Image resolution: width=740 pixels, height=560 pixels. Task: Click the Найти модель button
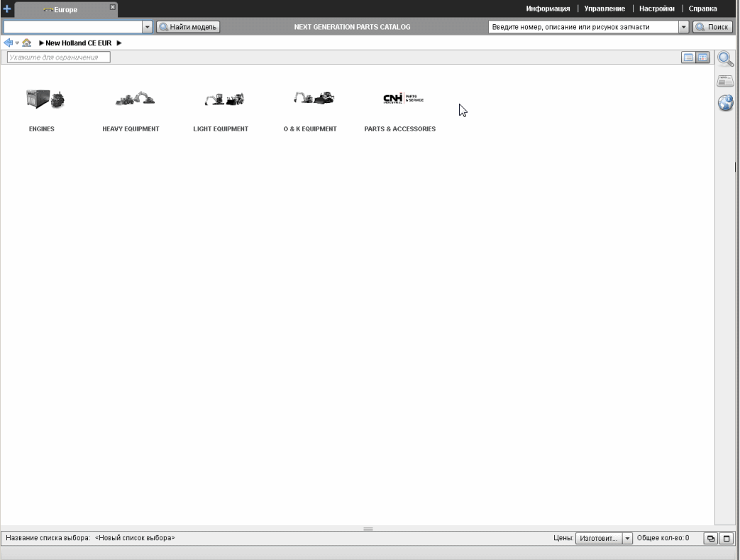coord(188,27)
